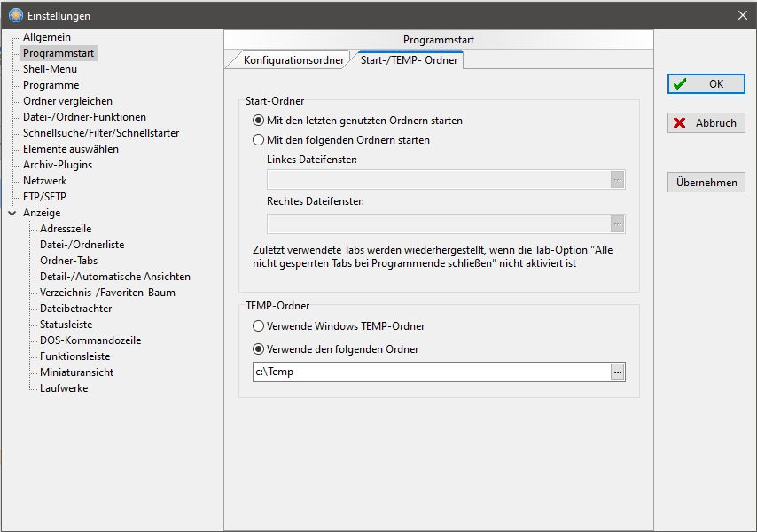
Task: Open the Archiv-Plugins settings page
Action: (58, 165)
